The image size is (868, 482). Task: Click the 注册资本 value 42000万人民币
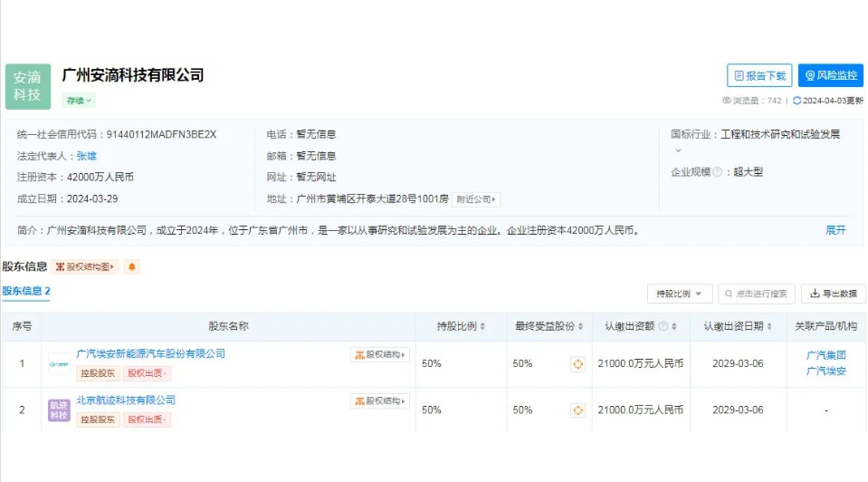coord(100,177)
